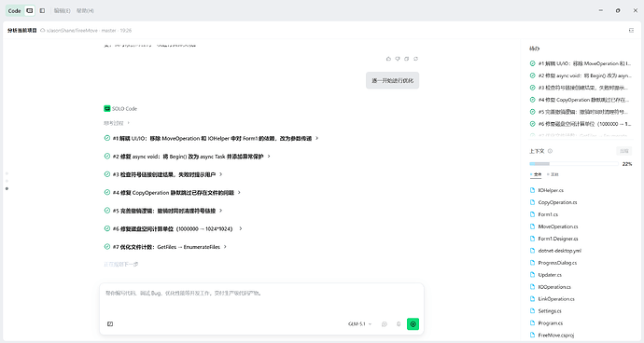
Task: Click the attachment icon in input box
Action: pyautogui.click(x=110, y=324)
